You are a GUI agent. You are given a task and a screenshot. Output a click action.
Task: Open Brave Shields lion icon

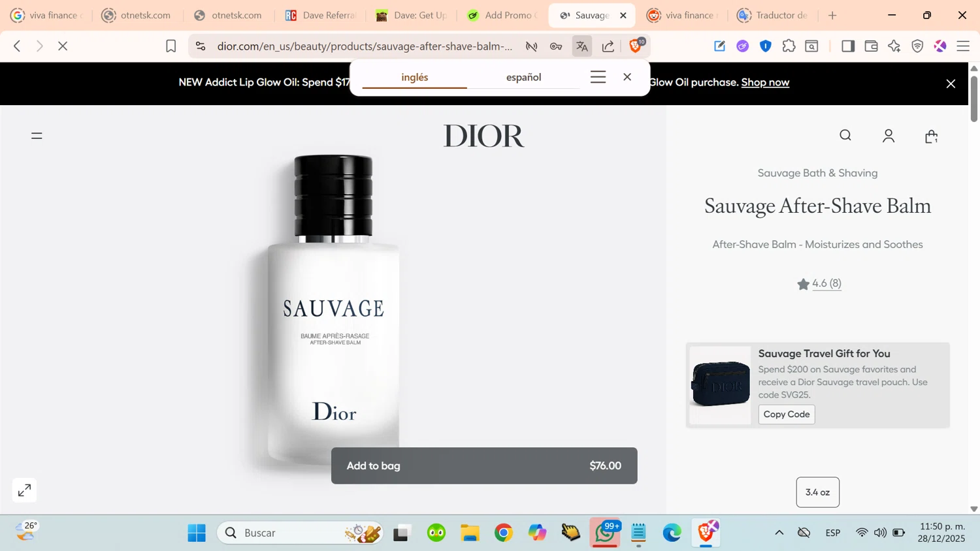point(636,46)
